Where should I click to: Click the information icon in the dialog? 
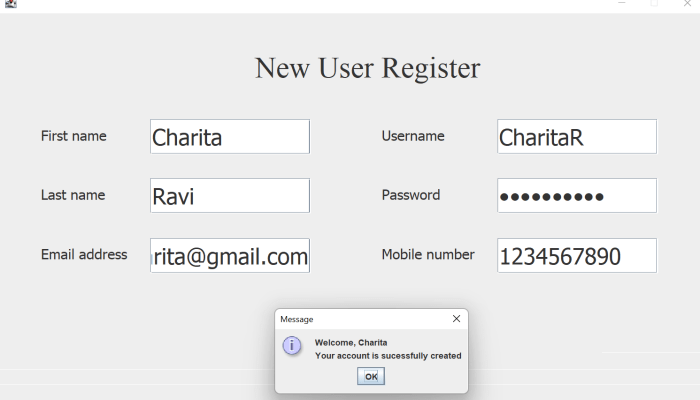point(292,346)
